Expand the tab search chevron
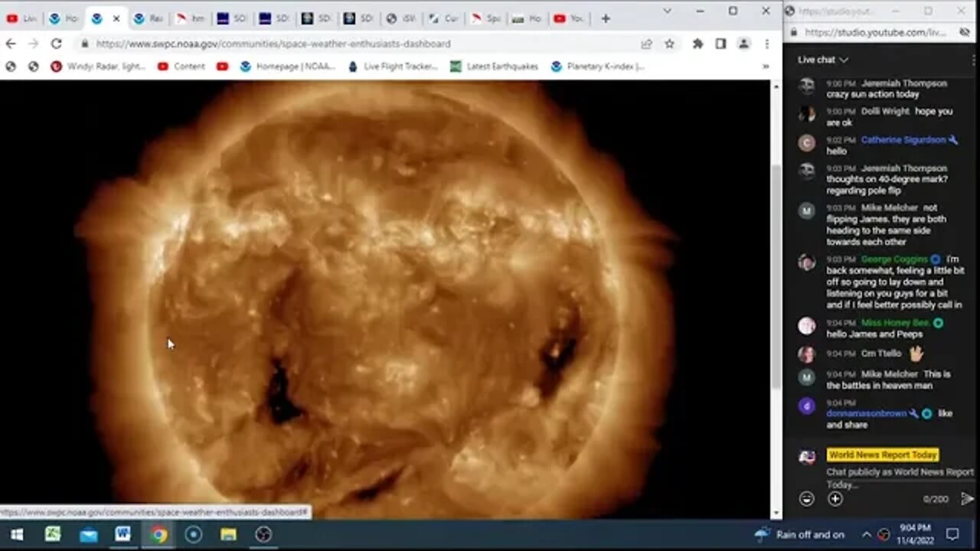 click(x=667, y=11)
